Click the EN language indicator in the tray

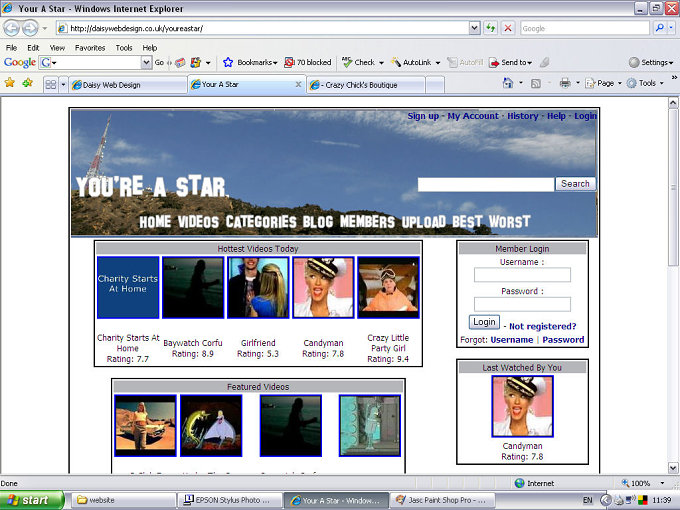pos(587,500)
